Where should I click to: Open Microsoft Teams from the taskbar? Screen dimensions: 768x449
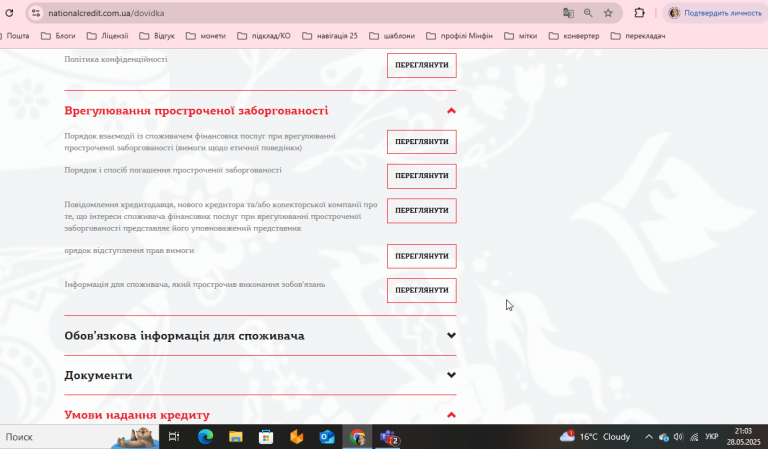(389, 437)
